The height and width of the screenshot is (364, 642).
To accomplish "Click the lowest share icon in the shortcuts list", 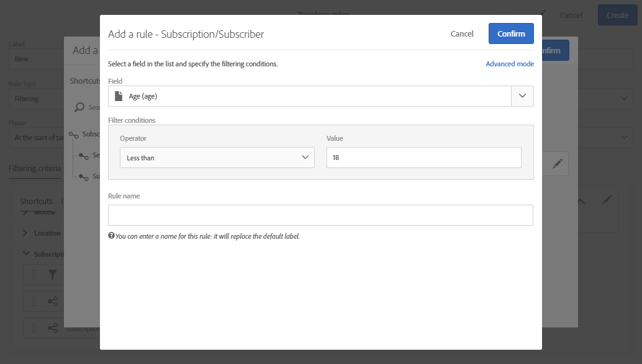I will 53,328.
